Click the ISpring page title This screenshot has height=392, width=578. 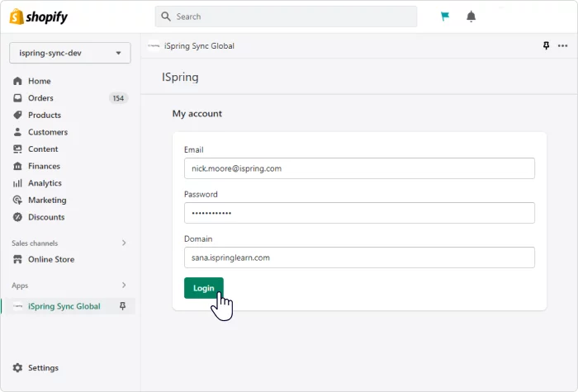180,77
